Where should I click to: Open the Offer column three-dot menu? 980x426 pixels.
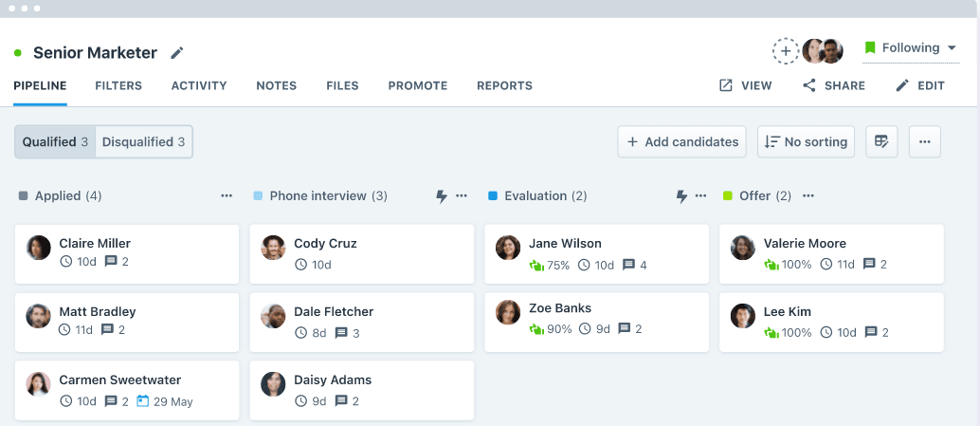808,196
